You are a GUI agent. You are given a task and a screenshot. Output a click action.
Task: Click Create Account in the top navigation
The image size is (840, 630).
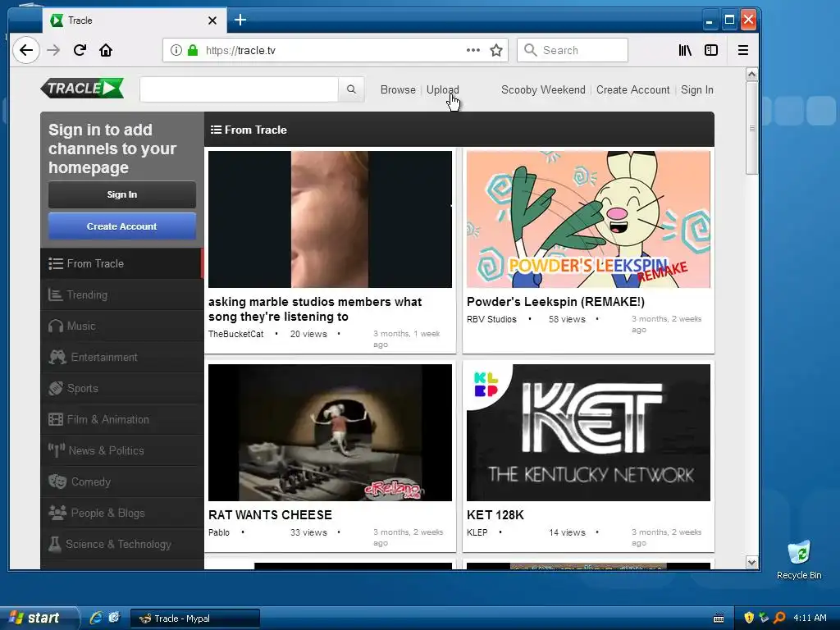632,90
